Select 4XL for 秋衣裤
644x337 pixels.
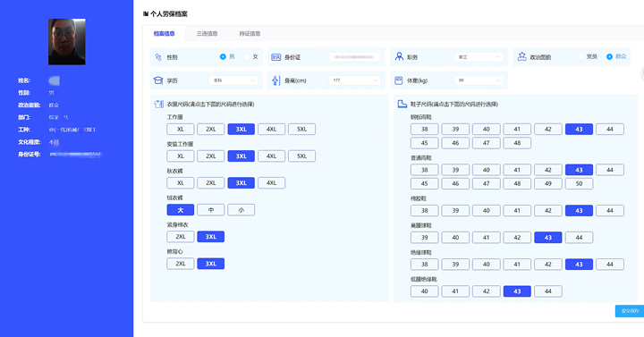272,183
